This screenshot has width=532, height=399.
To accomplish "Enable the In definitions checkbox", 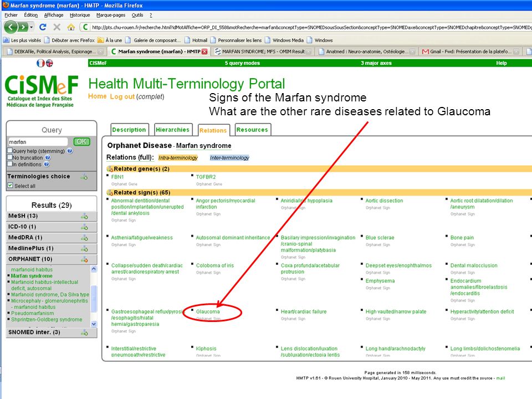I will pos(10,164).
